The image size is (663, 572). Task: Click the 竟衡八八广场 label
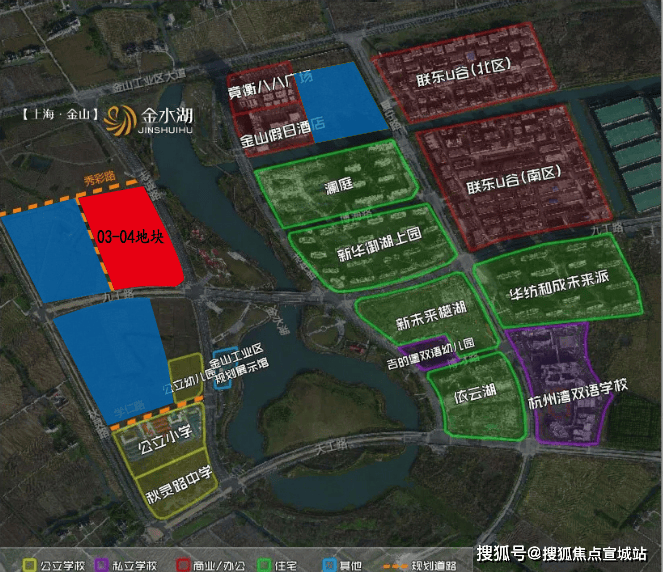point(270,85)
